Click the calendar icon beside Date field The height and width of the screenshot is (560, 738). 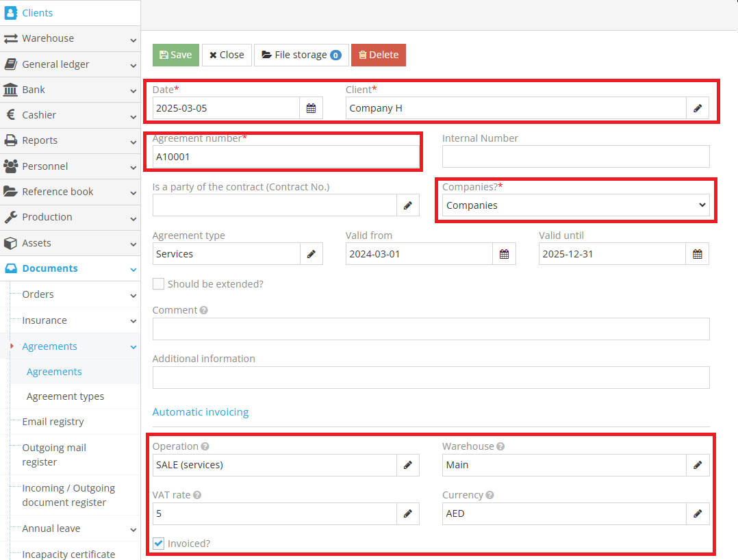pyautogui.click(x=311, y=108)
